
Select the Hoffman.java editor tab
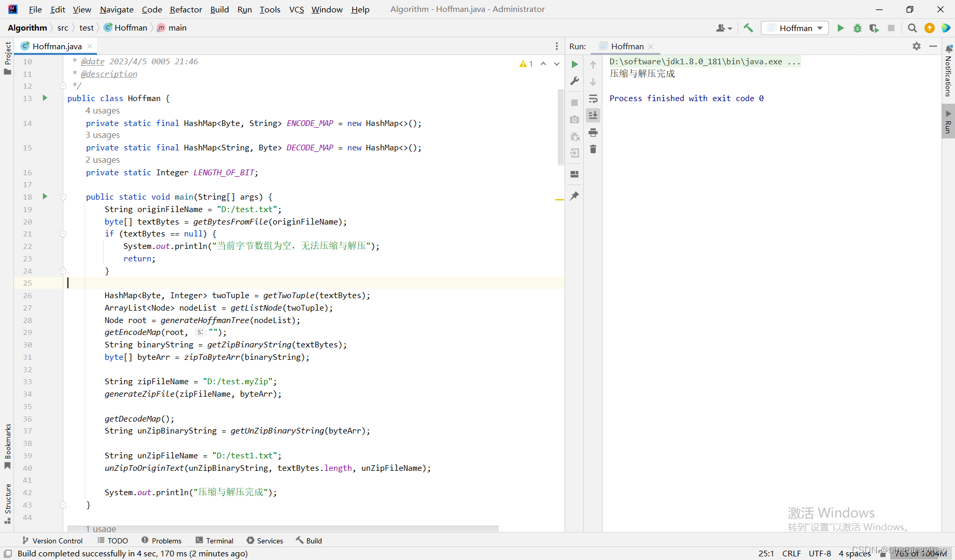pyautogui.click(x=57, y=46)
